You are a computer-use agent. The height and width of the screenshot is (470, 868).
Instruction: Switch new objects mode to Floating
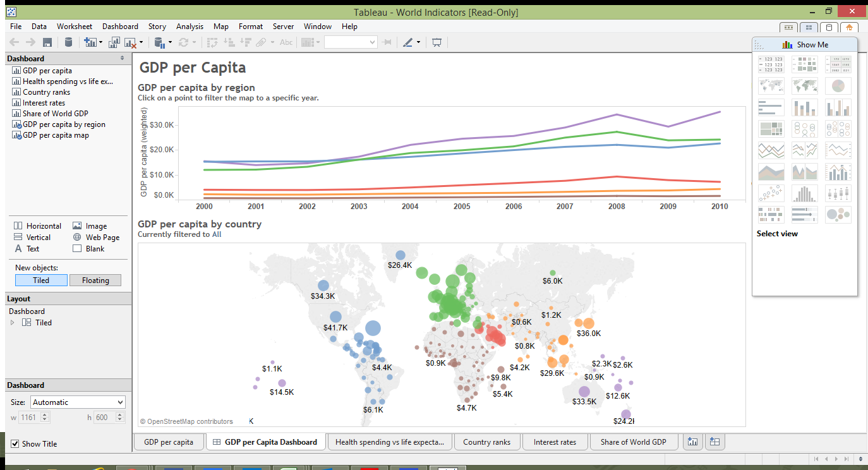(95, 280)
